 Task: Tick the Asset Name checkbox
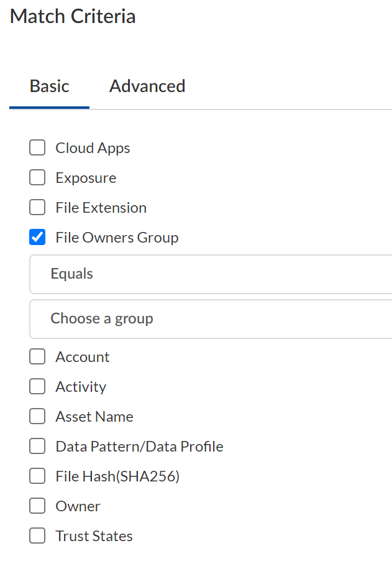37,417
